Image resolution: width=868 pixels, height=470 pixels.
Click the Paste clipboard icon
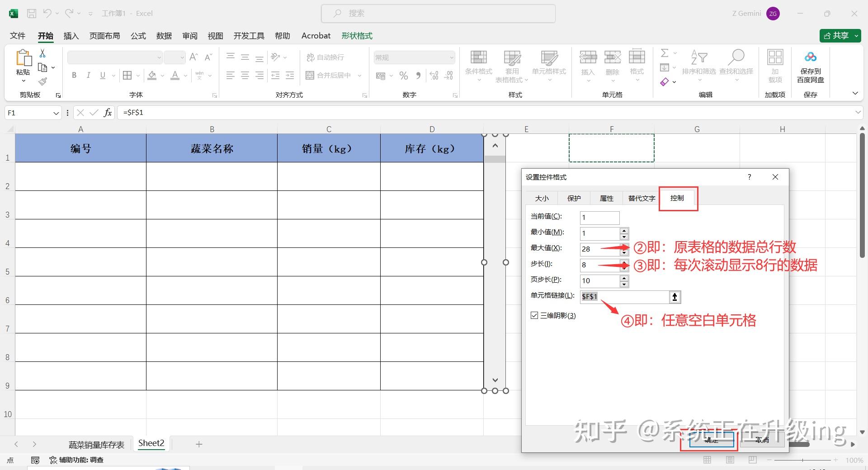pyautogui.click(x=23, y=58)
